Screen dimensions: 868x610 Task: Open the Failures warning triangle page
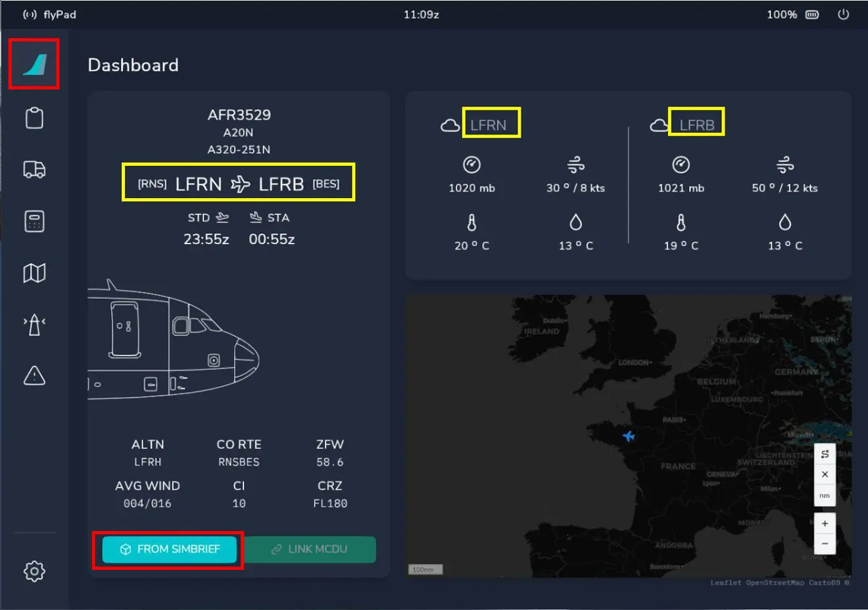point(34,375)
